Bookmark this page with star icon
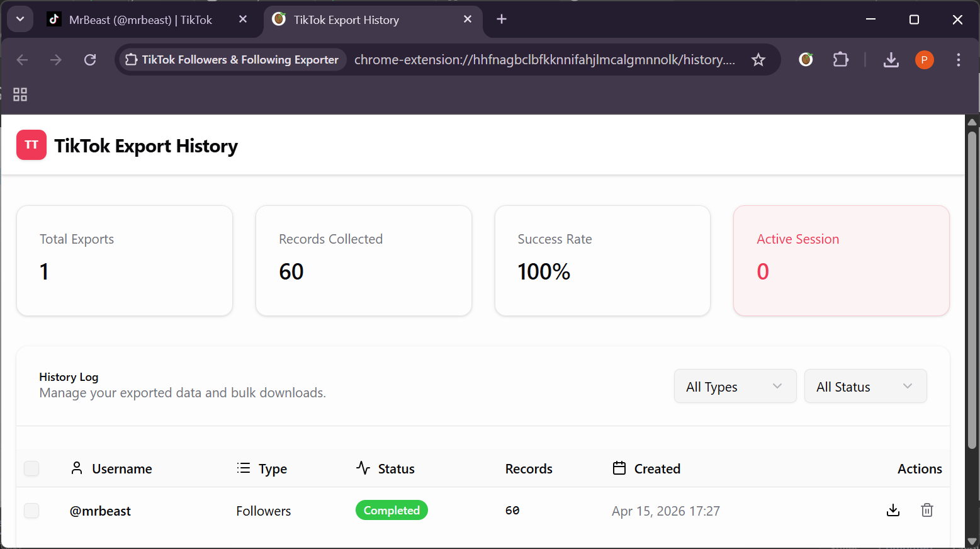Viewport: 980px width, 549px height. click(x=758, y=60)
